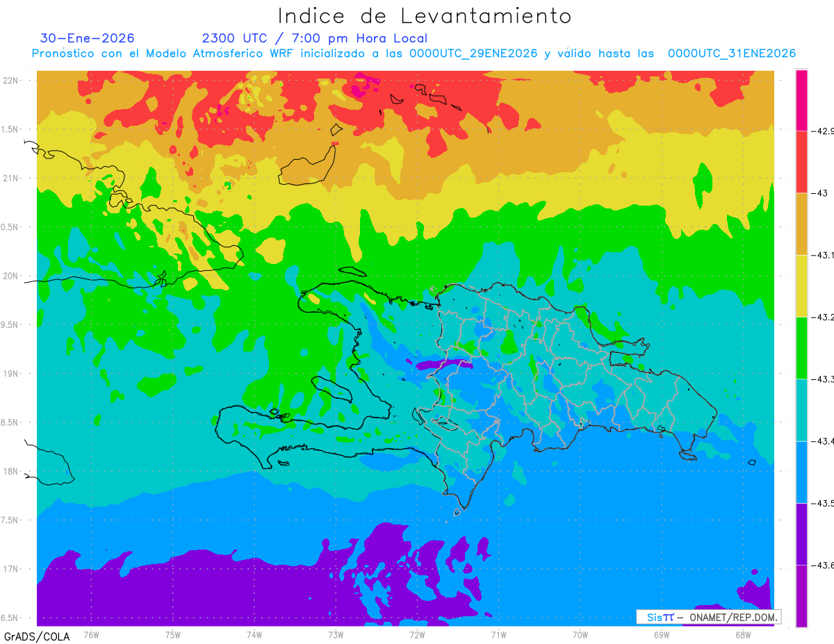Viewport: 834px width, 644px height.
Task: Click the legend value '-43.4'
Action: (821, 441)
